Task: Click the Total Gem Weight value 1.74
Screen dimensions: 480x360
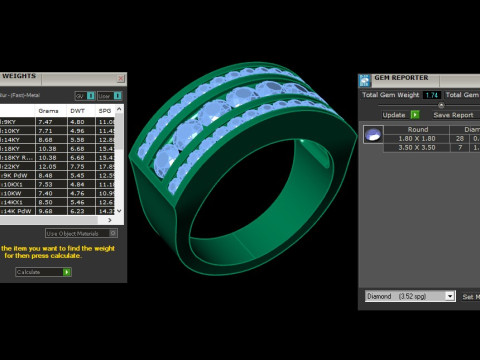Action: click(432, 95)
